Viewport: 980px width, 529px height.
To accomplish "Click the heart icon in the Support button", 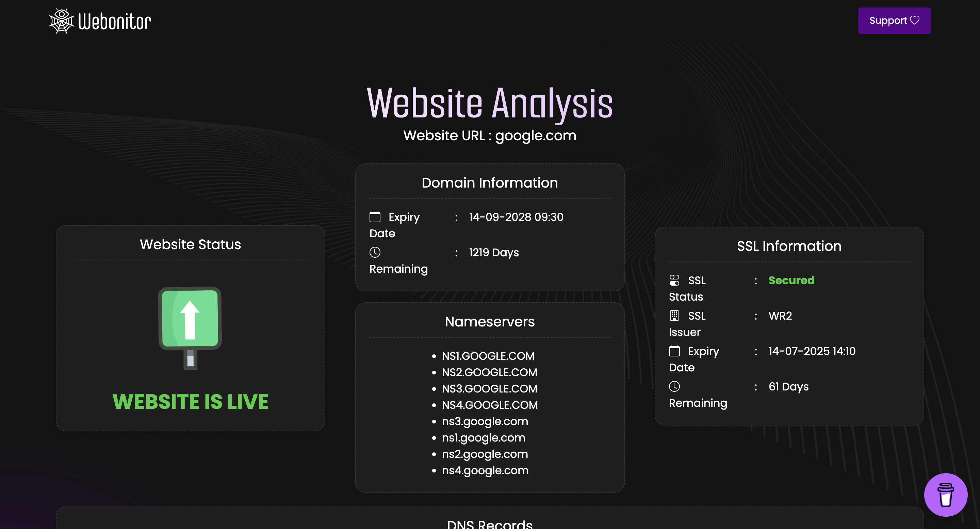I will coord(915,20).
